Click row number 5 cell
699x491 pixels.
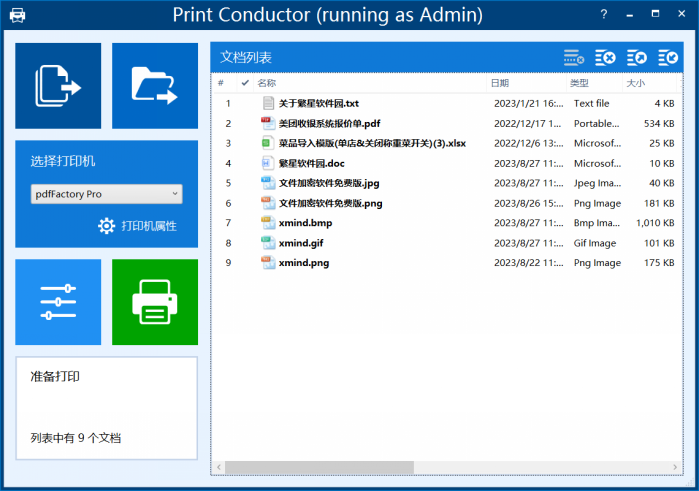click(x=228, y=183)
